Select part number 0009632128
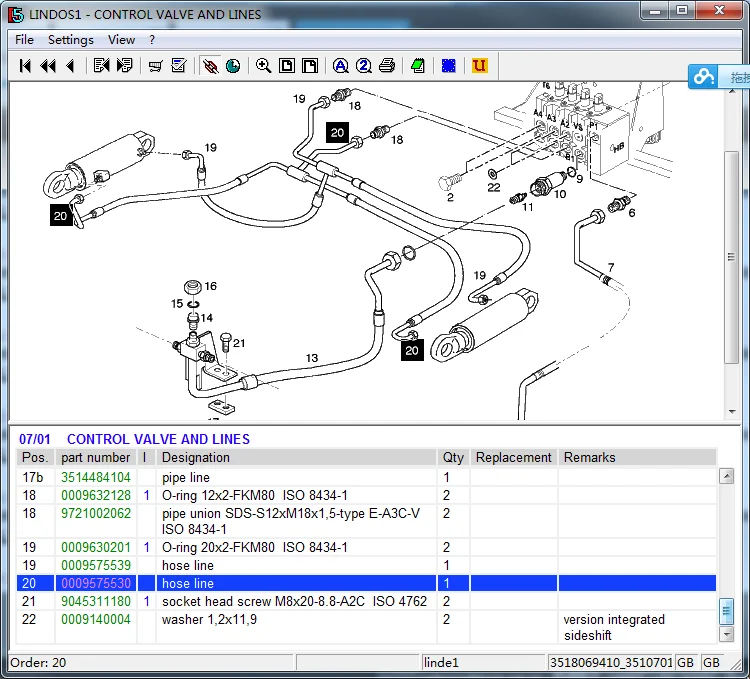Viewport: 750px width, 679px height. pos(96,495)
